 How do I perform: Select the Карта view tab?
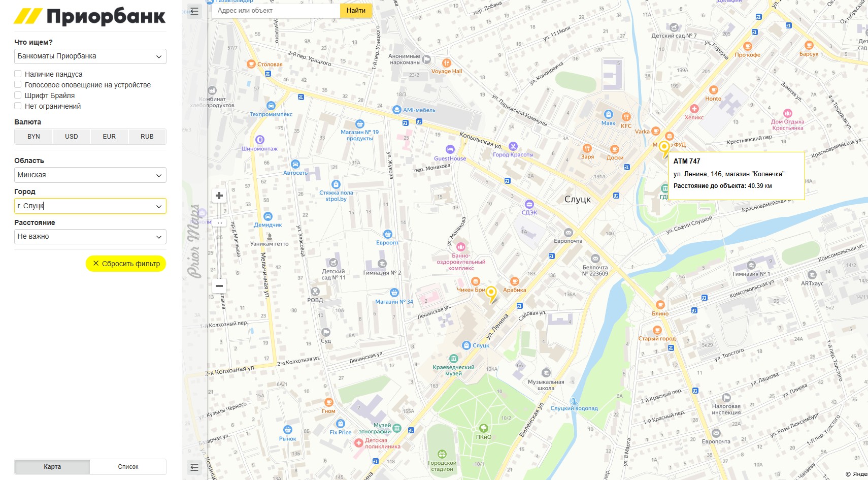coord(52,467)
